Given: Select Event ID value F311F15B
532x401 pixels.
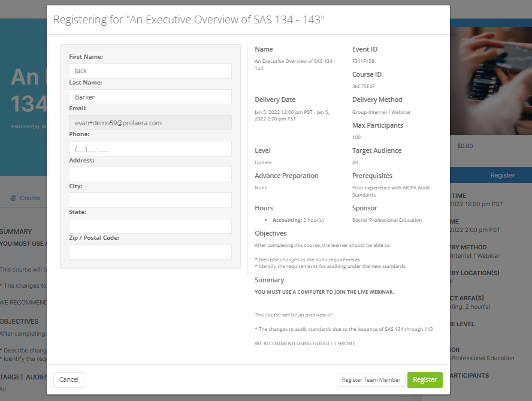Looking at the screenshot, I should click(364, 61).
